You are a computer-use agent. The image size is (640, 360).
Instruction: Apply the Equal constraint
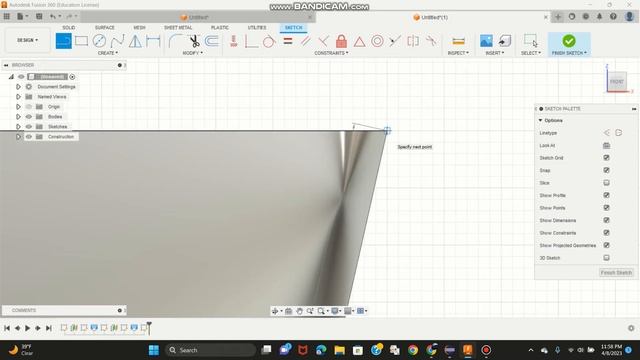288,41
